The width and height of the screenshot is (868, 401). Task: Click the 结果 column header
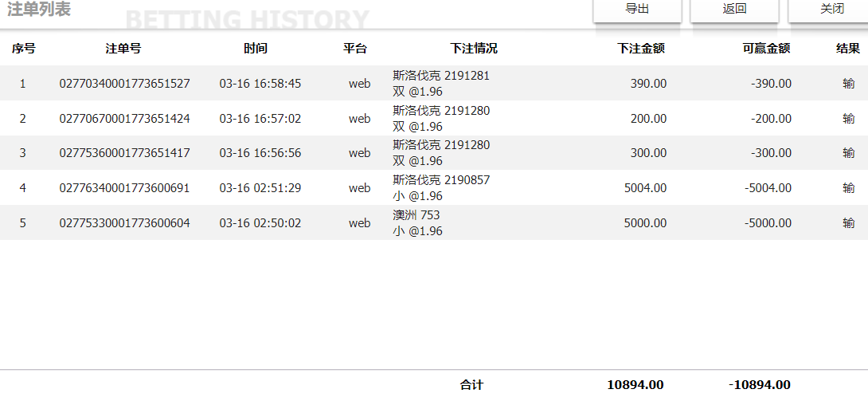coord(847,49)
